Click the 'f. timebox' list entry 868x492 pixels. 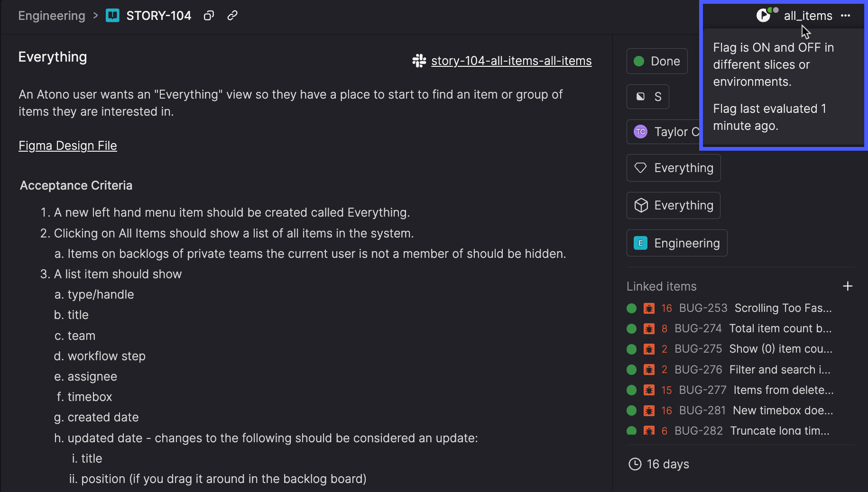point(84,397)
